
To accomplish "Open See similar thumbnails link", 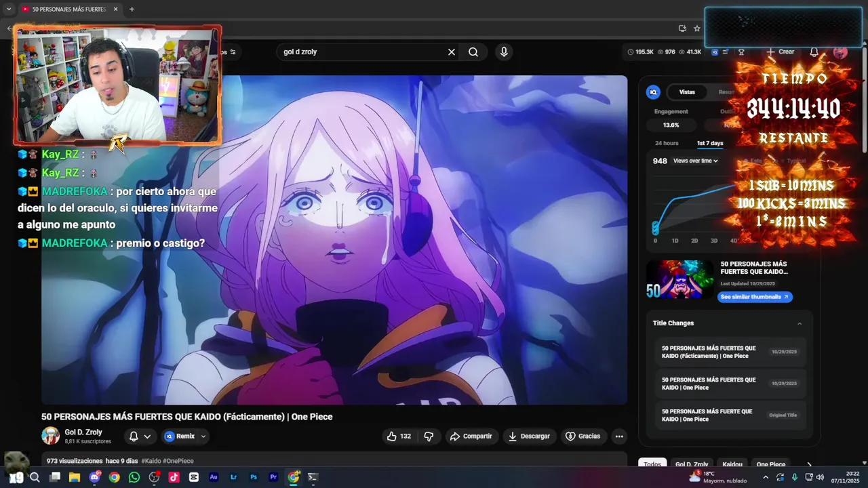I will tap(755, 297).
